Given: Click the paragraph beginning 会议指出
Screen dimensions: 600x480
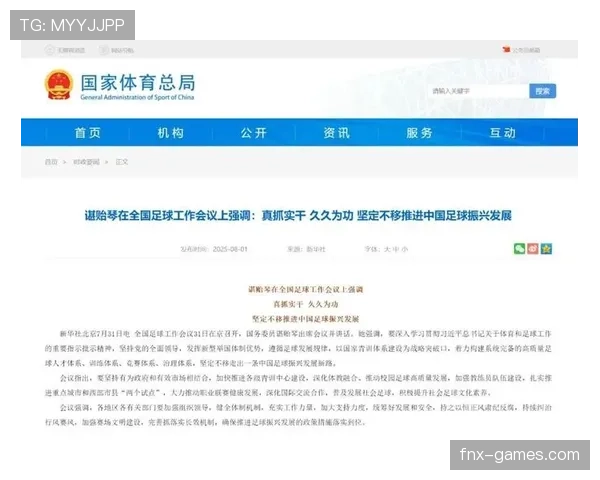Looking at the screenshot, I should 298,385.
